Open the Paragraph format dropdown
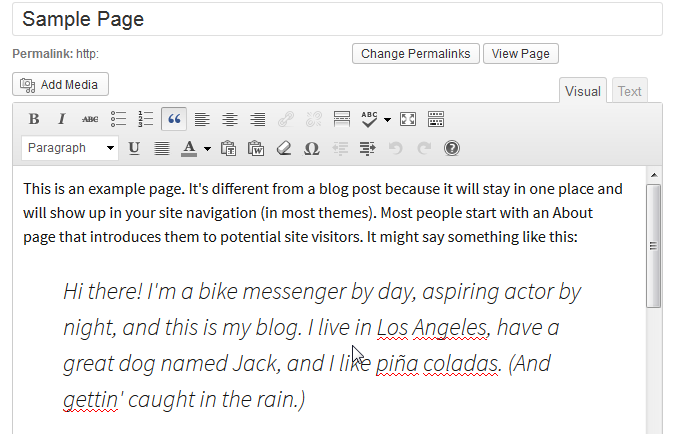 click(x=70, y=148)
